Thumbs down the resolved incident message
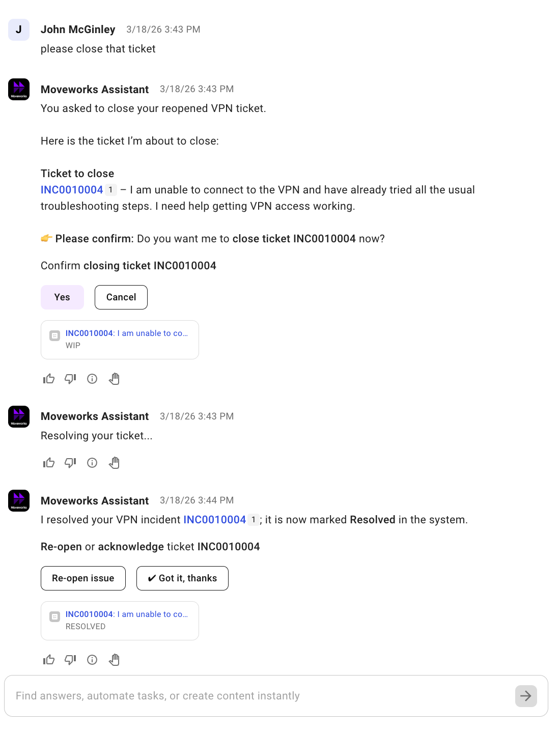Screen dimensions: 560x731 70,660
